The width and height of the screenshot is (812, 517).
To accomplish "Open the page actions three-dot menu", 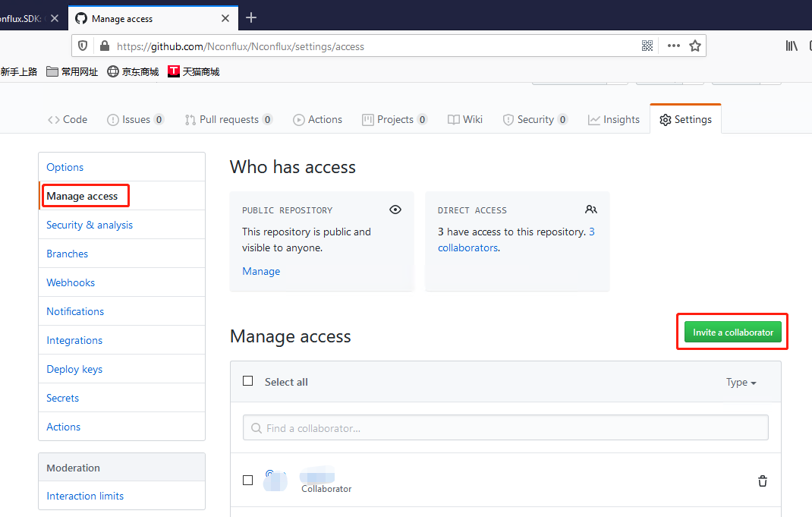I will point(673,46).
